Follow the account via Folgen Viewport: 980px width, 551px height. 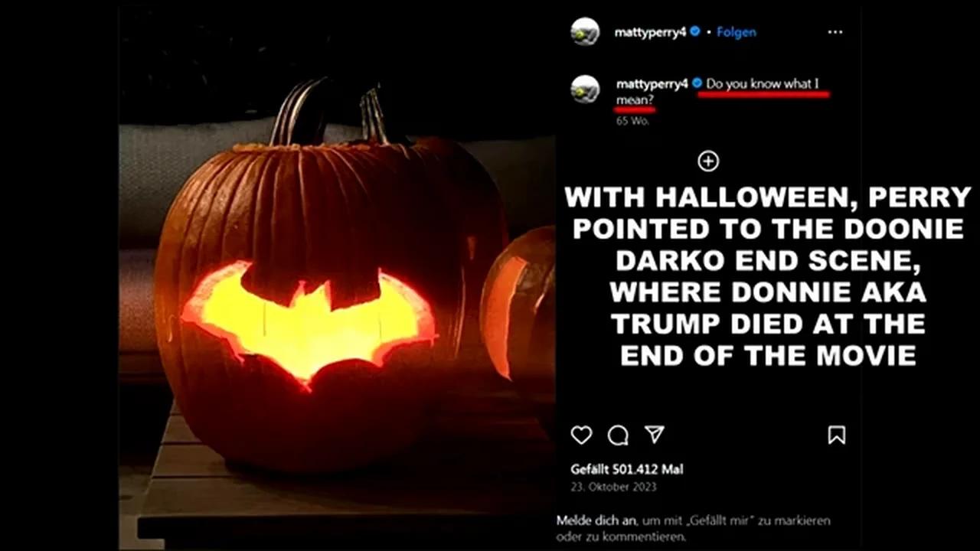(x=737, y=32)
